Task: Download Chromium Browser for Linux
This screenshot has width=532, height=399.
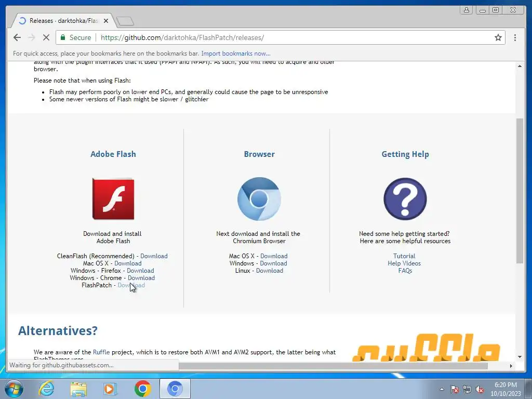Action: click(270, 271)
